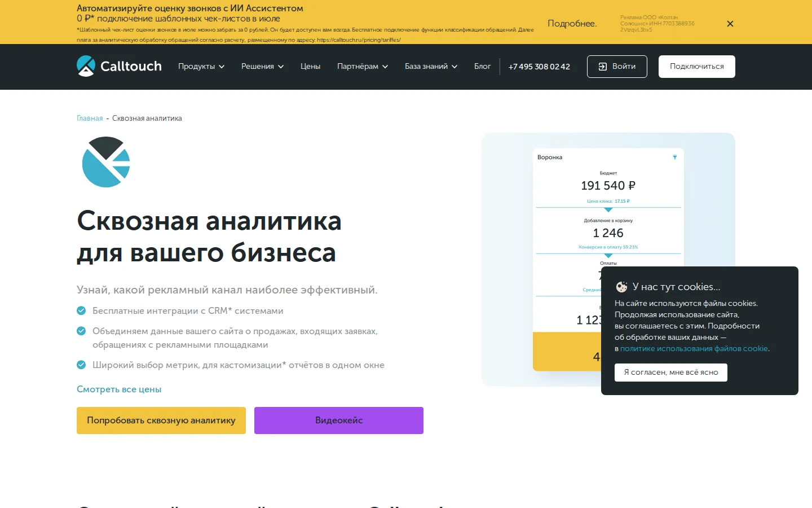The image size is (812, 508).
Task: Click the filter icon in Воронка card
Action: [x=674, y=157]
